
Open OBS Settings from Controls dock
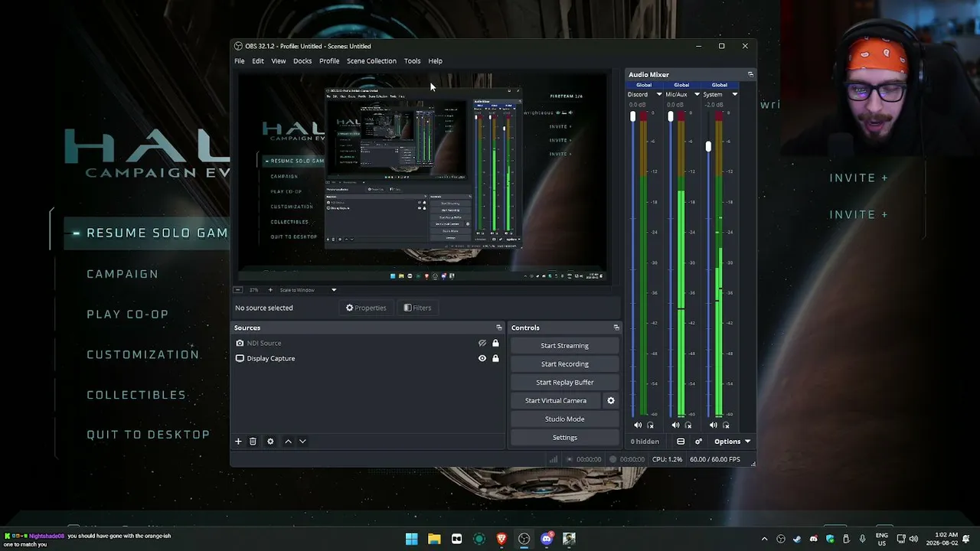point(564,438)
